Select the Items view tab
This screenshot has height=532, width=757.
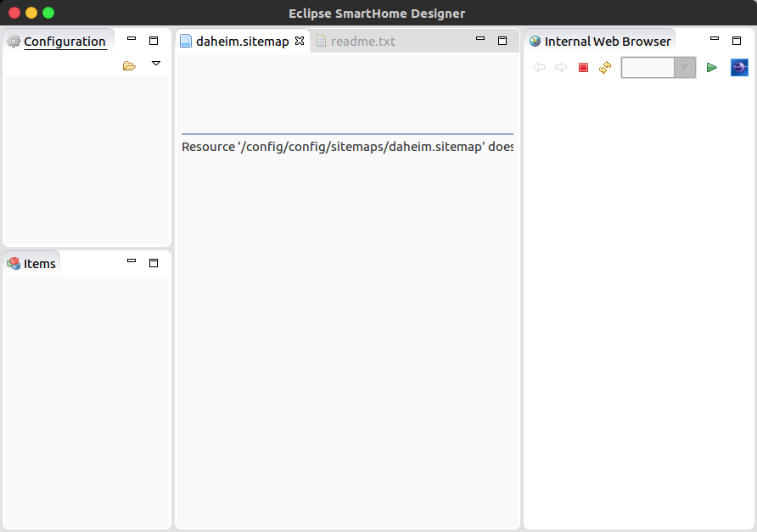pos(32,264)
